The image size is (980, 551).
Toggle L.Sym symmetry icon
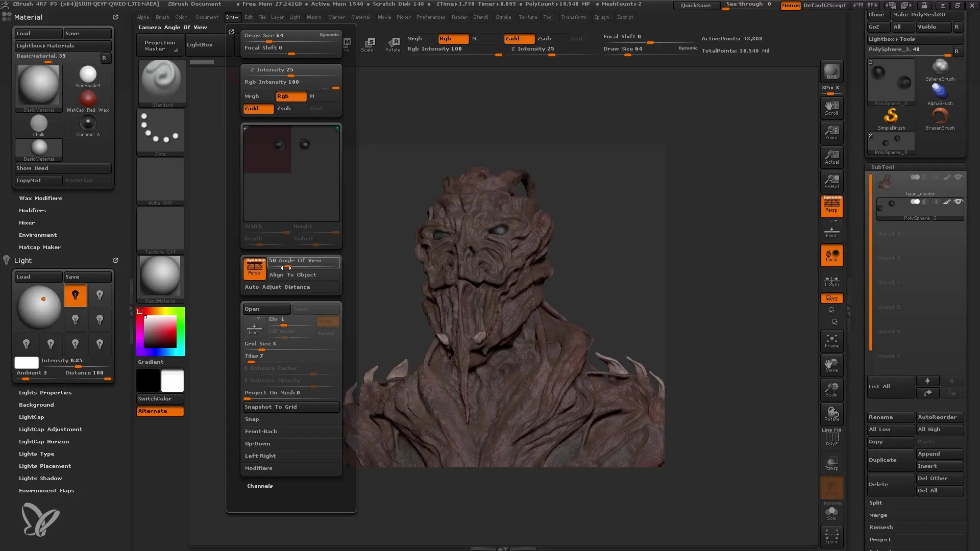tap(831, 281)
